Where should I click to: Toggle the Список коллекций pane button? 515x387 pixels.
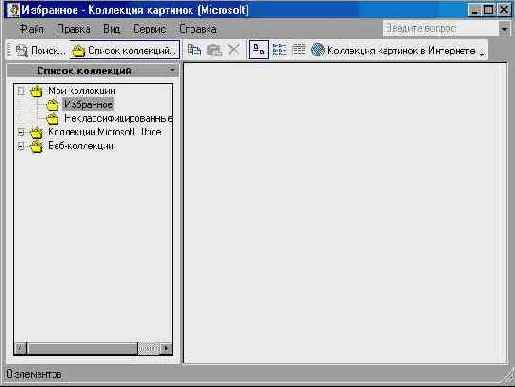point(125,50)
